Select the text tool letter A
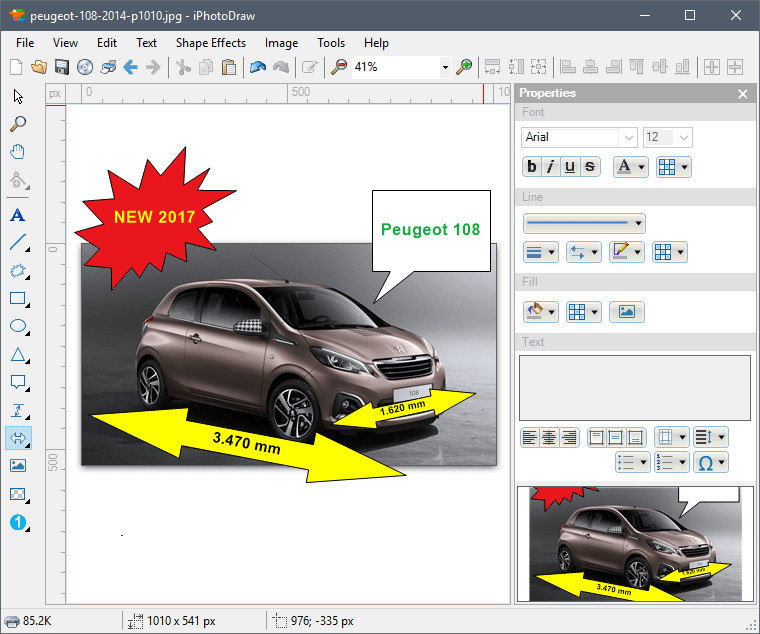Viewport: 760px width, 634px height. pyautogui.click(x=18, y=215)
